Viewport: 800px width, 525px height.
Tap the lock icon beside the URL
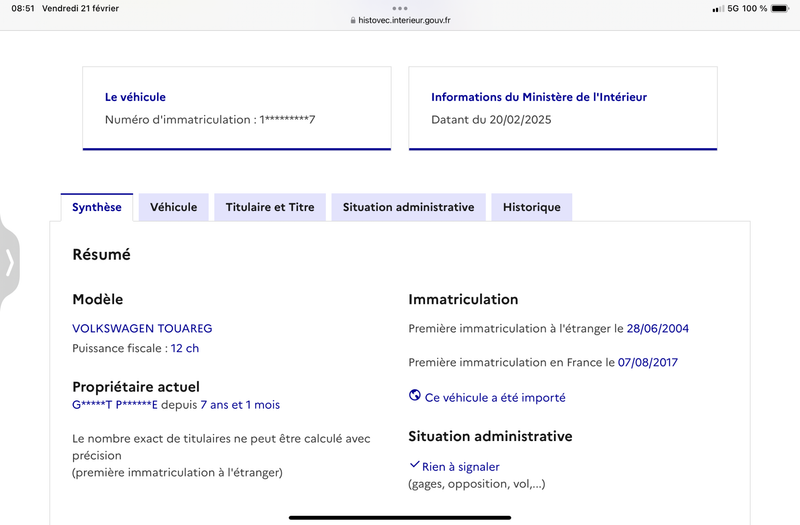point(353,20)
